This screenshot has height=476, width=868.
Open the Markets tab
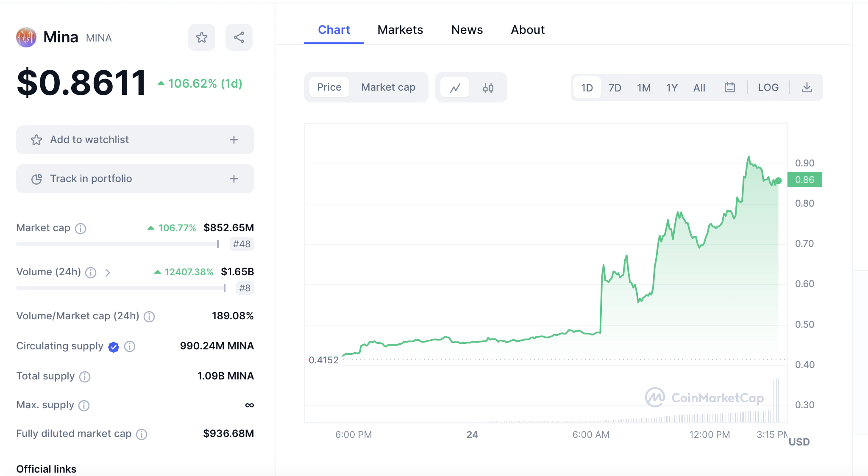pyautogui.click(x=400, y=30)
